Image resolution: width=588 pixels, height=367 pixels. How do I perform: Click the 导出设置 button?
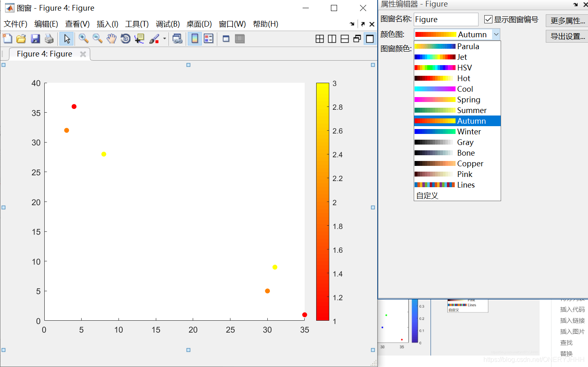pyautogui.click(x=567, y=36)
